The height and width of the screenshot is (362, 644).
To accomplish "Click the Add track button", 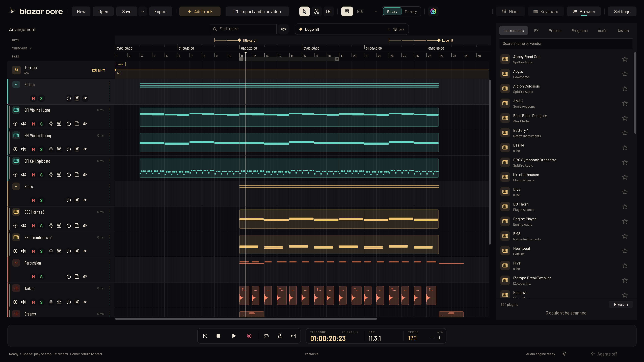I will click(200, 12).
